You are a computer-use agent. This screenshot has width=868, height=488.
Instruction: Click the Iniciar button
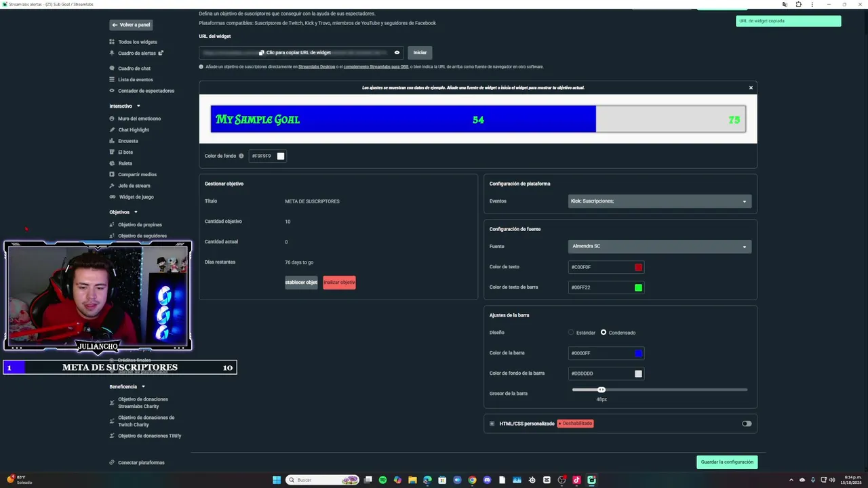pyautogui.click(x=420, y=52)
